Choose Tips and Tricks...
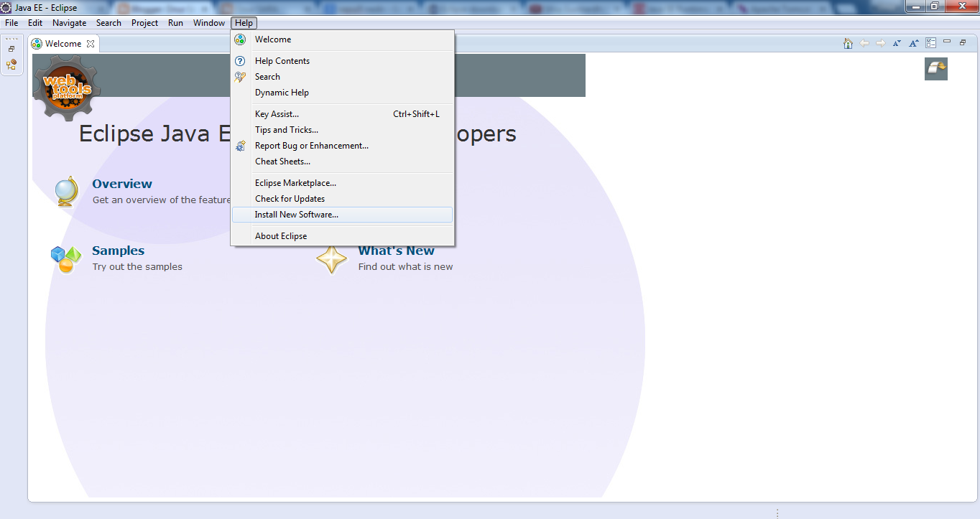Viewport: 980px width, 519px height. 343,130
